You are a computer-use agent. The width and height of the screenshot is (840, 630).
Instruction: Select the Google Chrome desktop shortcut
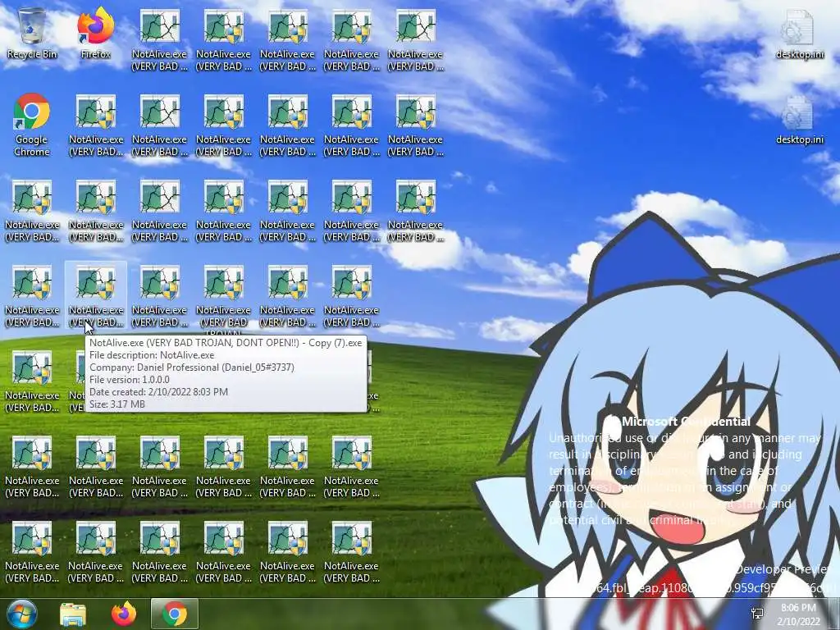pos(32,125)
